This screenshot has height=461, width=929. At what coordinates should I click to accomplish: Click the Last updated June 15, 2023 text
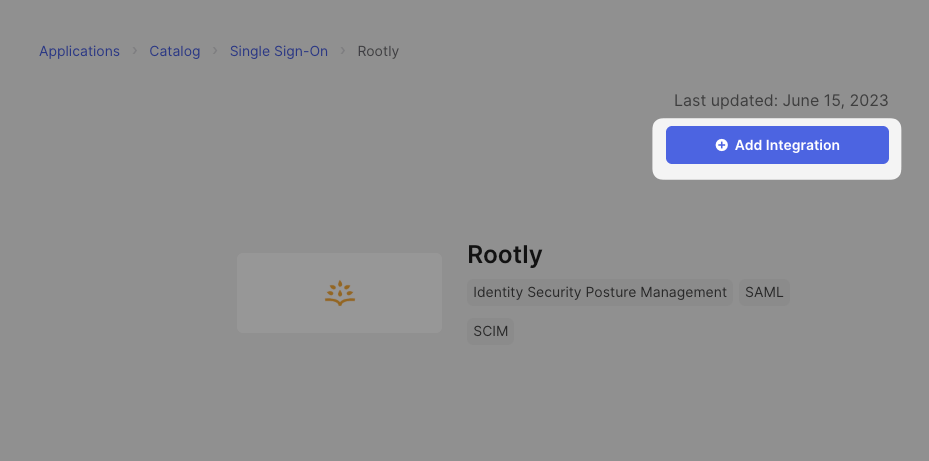click(x=781, y=101)
